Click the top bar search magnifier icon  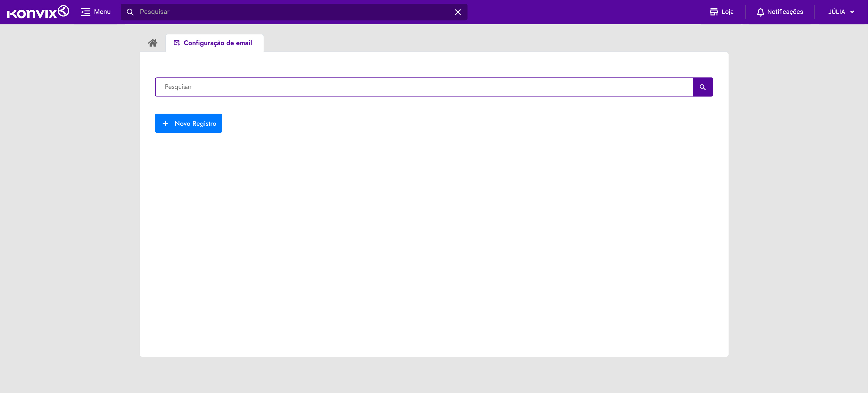click(130, 12)
